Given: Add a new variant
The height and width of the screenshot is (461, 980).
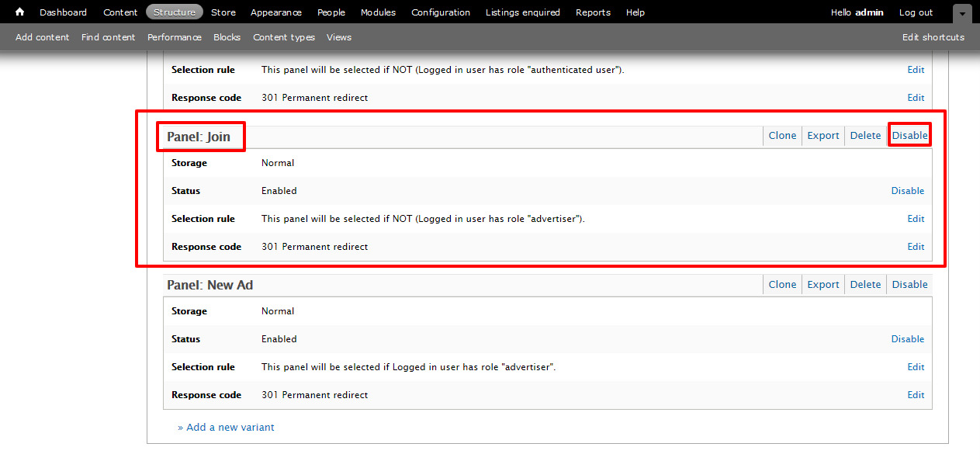Looking at the screenshot, I should [x=226, y=428].
